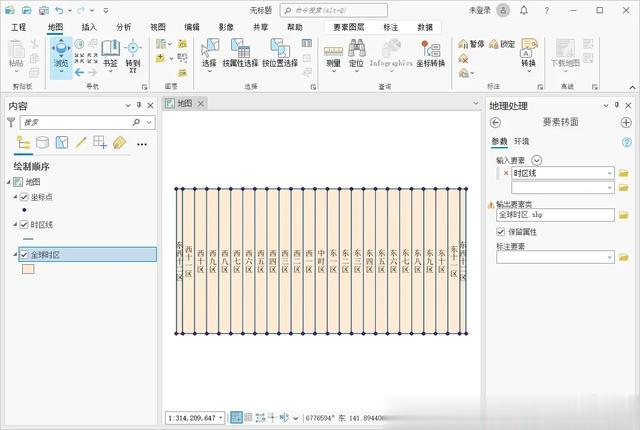Click the command search box in title bar
640x430 pixels.
333,10
